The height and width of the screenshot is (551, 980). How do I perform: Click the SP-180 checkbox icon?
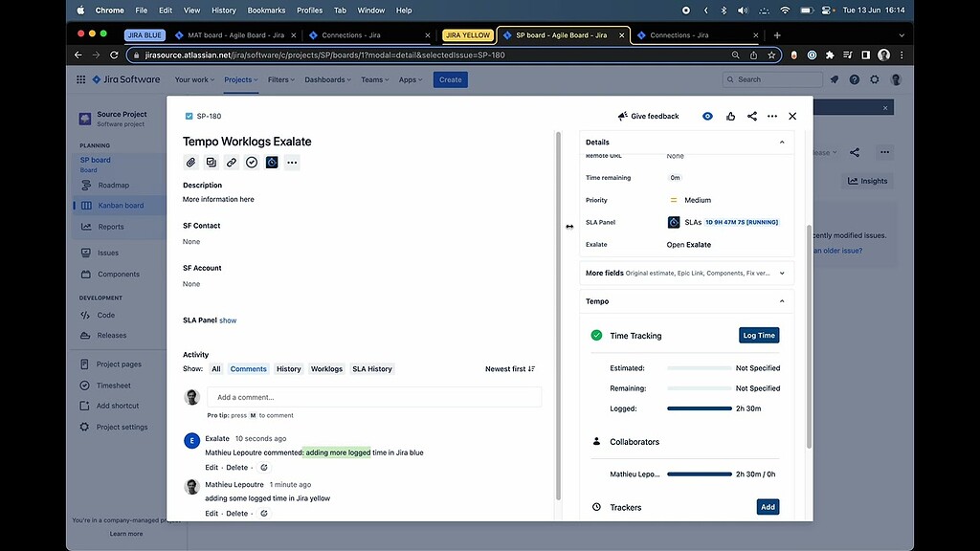[x=188, y=116]
